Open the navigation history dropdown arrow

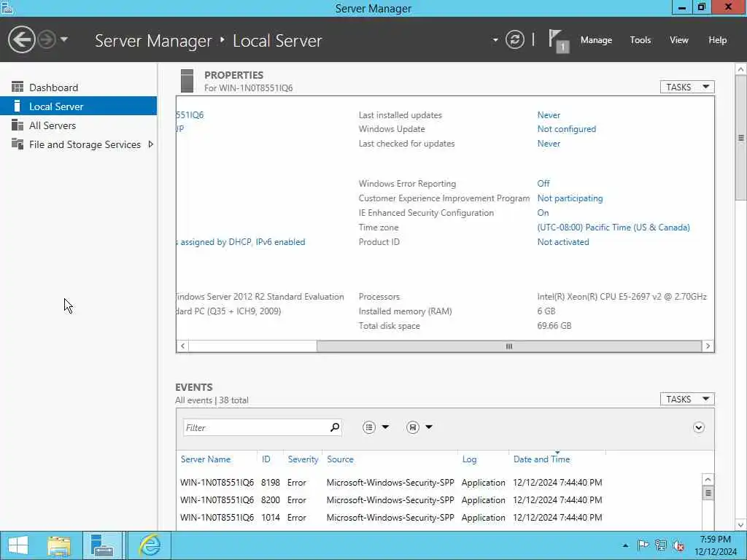point(64,39)
